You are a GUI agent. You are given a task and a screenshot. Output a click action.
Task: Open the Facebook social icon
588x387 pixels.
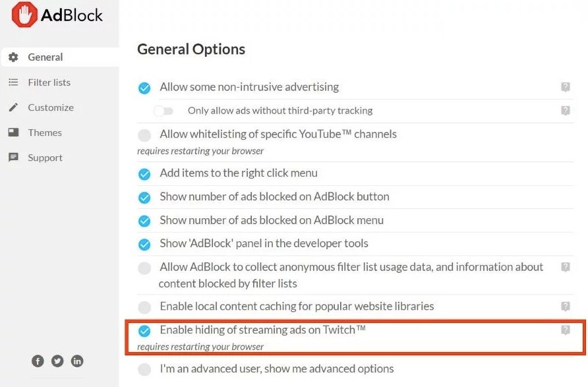pos(38,361)
